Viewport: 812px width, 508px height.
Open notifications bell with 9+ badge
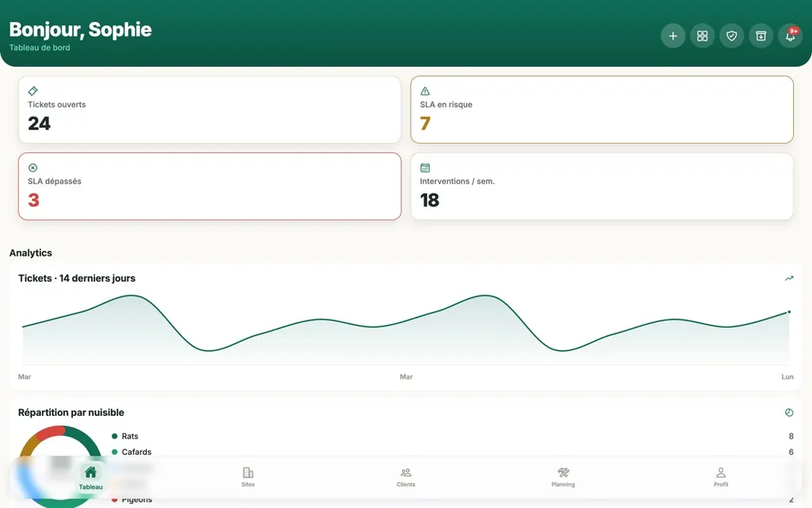pos(791,36)
